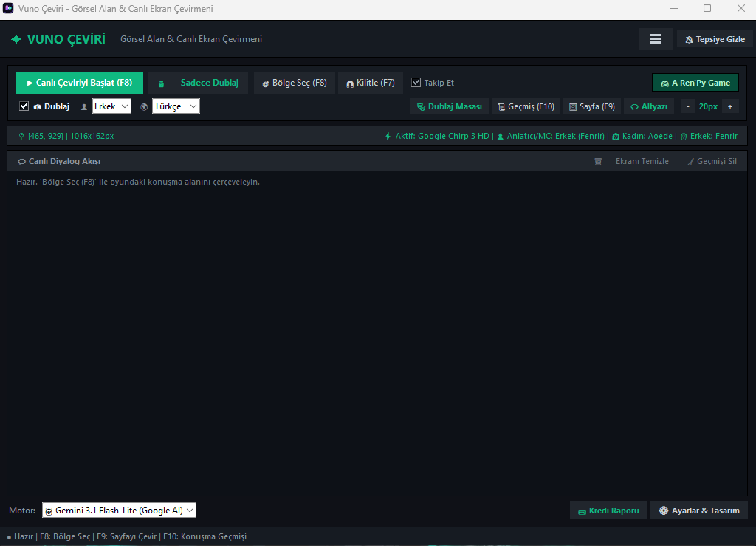Click Bölge Seç (F8) button
Viewport: 756px width, 546px height.
[x=294, y=83]
